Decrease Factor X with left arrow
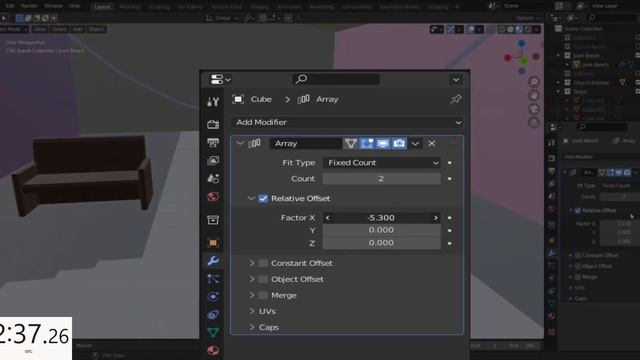640x360 pixels. click(327, 218)
